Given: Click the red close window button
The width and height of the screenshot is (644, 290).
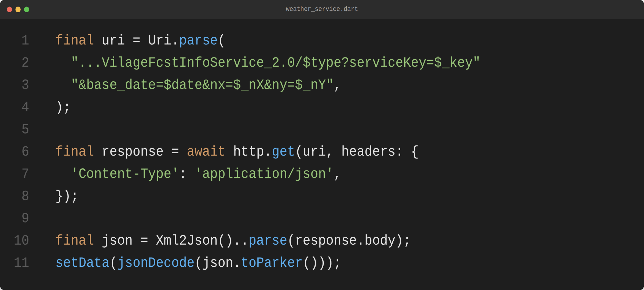Looking at the screenshot, I should (9, 9).
